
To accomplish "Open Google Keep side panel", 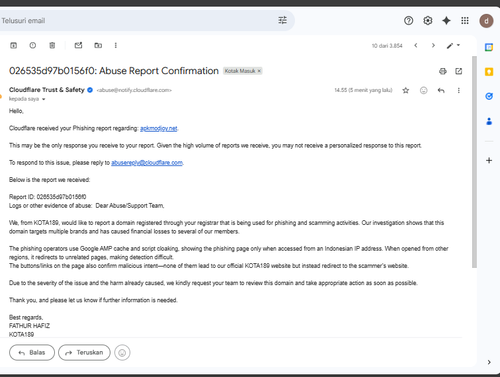I will click(489, 72).
